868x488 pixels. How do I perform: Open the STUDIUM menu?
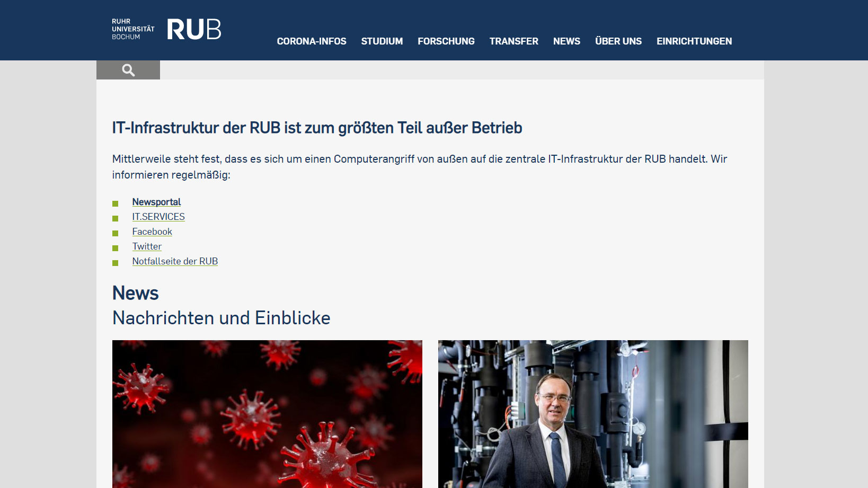pos(382,41)
